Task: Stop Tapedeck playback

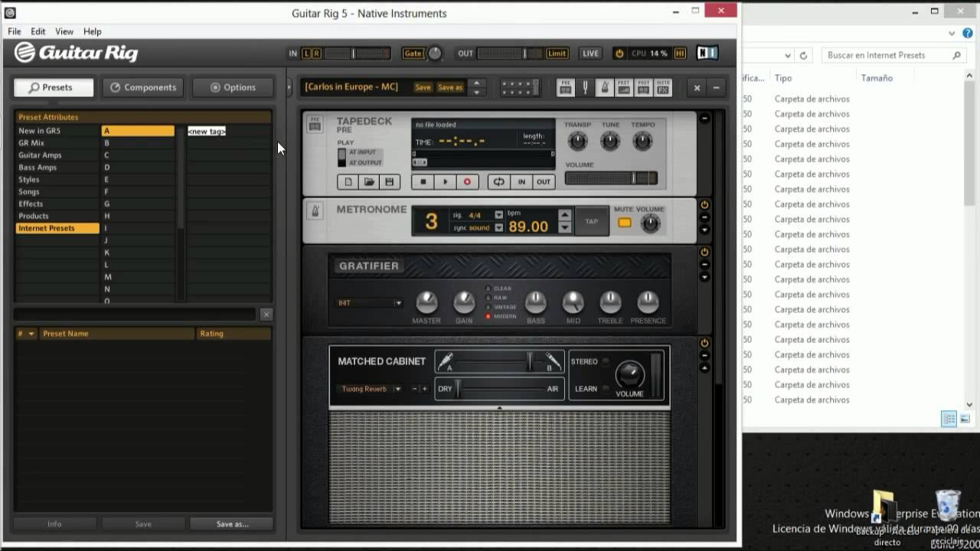Action: point(423,182)
